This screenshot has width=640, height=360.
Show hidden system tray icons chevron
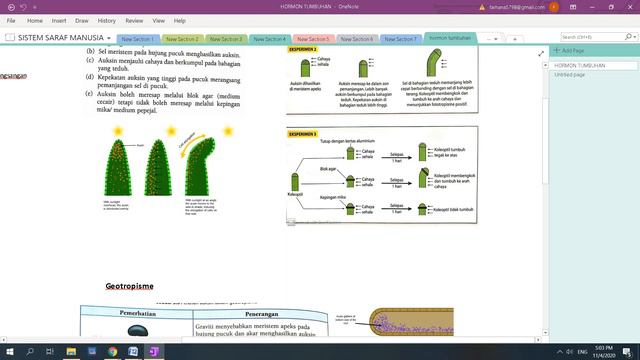(560, 352)
